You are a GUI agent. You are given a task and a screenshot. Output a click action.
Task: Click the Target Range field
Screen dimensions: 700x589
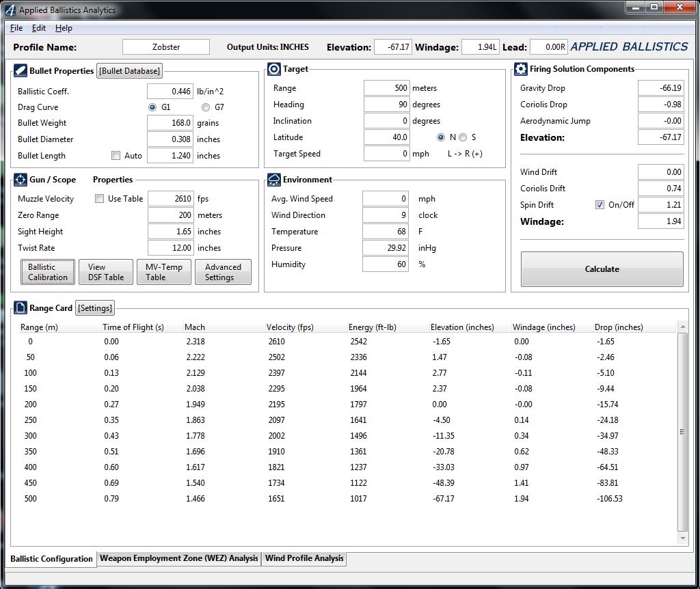click(387, 88)
